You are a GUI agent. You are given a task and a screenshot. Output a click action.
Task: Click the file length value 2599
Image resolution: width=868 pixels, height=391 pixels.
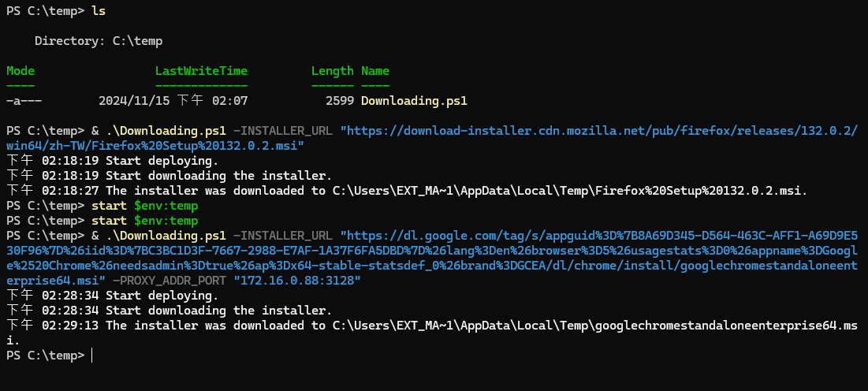[x=340, y=101]
